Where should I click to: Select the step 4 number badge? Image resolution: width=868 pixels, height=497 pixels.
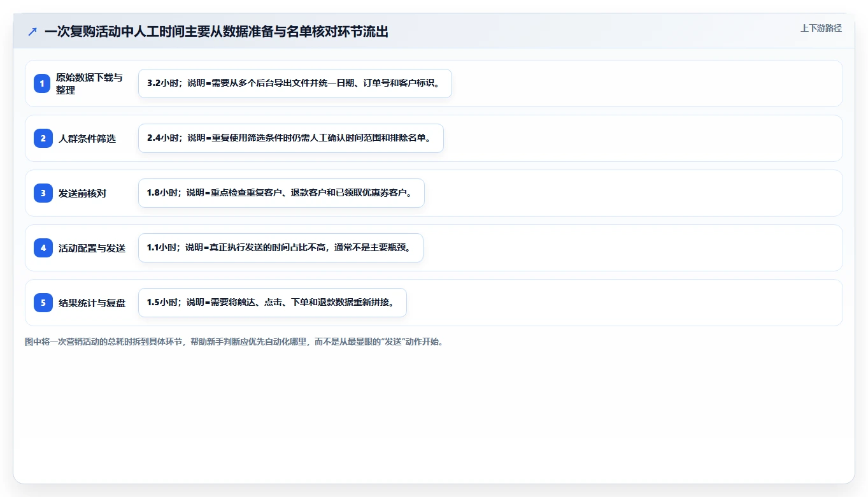(43, 248)
